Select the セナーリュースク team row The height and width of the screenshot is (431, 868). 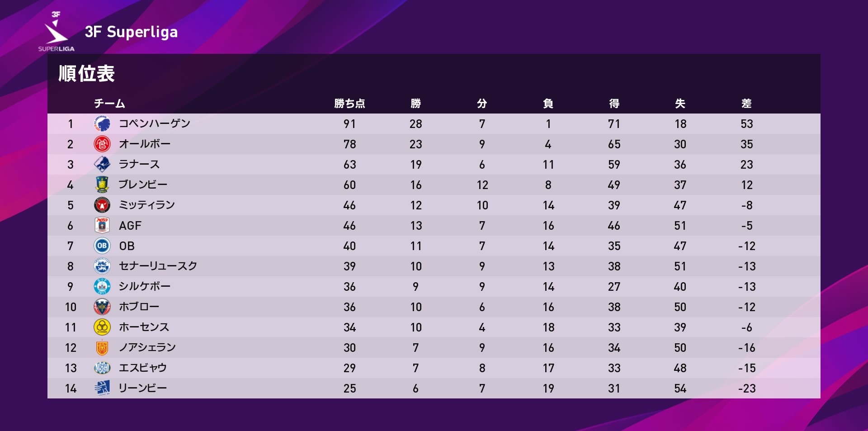point(434,266)
